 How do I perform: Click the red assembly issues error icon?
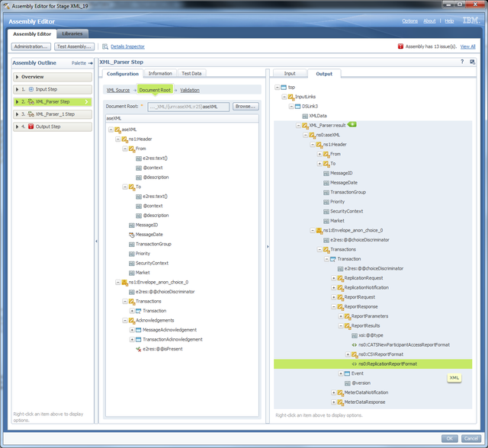coord(400,46)
